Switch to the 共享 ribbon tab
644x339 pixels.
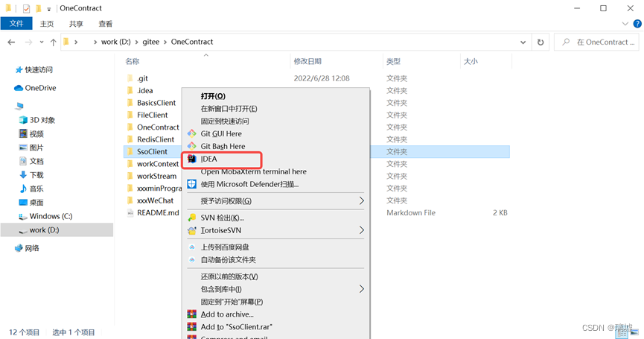tap(76, 24)
